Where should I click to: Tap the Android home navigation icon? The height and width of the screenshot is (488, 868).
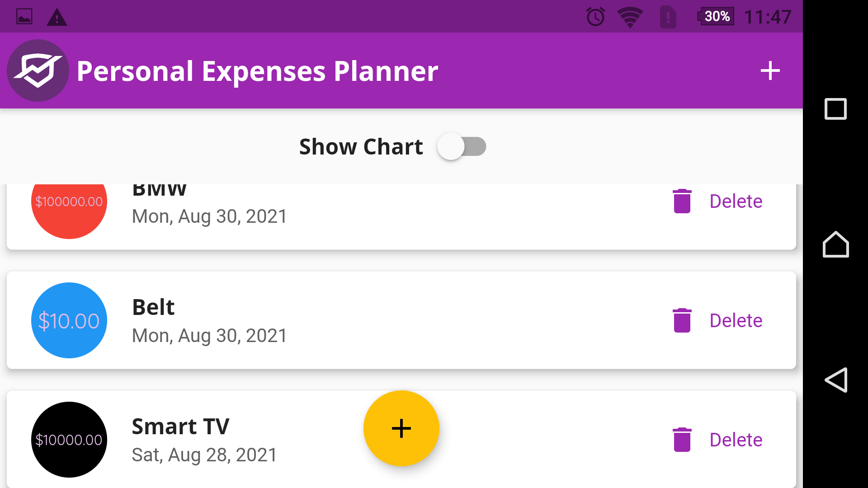coord(836,245)
